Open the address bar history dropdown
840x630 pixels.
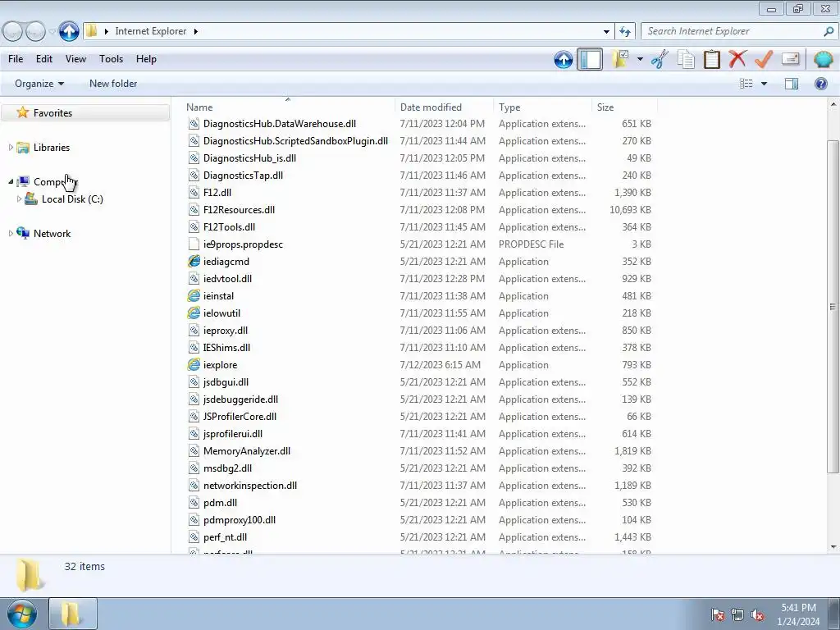click(x=606, y=31)
